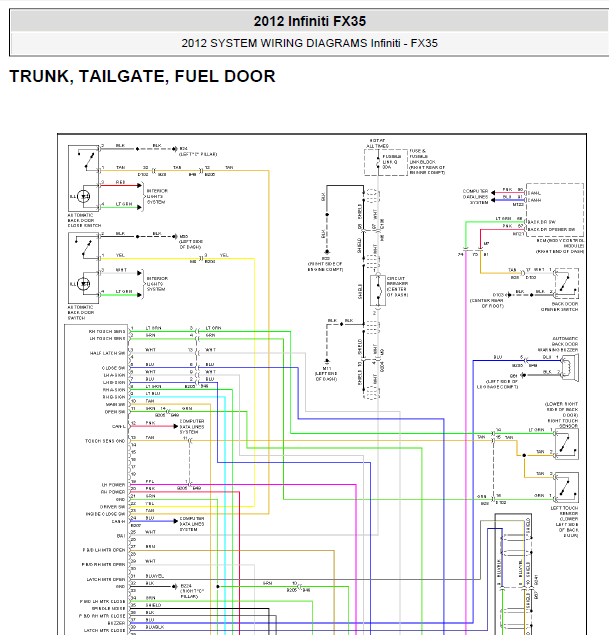Viewport: 609px width, 635px height.
Task: Click the 'LH POWER' pin 19 label
Action: [113, 484]
